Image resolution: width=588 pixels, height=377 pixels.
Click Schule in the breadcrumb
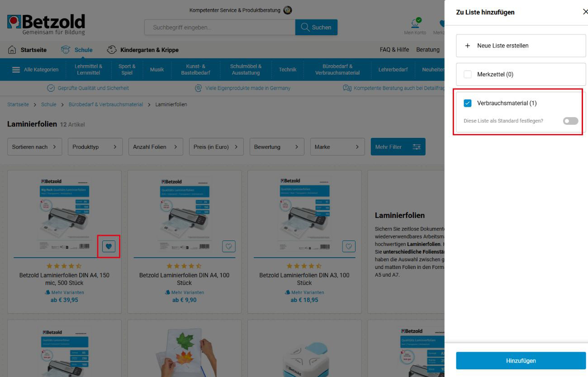49,104
